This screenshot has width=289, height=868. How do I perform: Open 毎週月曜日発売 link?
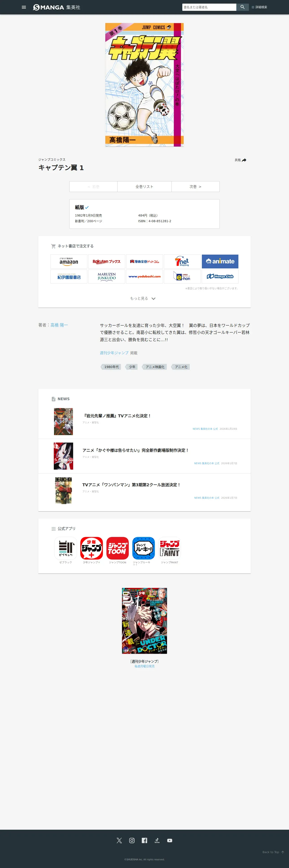click(144, 666)
